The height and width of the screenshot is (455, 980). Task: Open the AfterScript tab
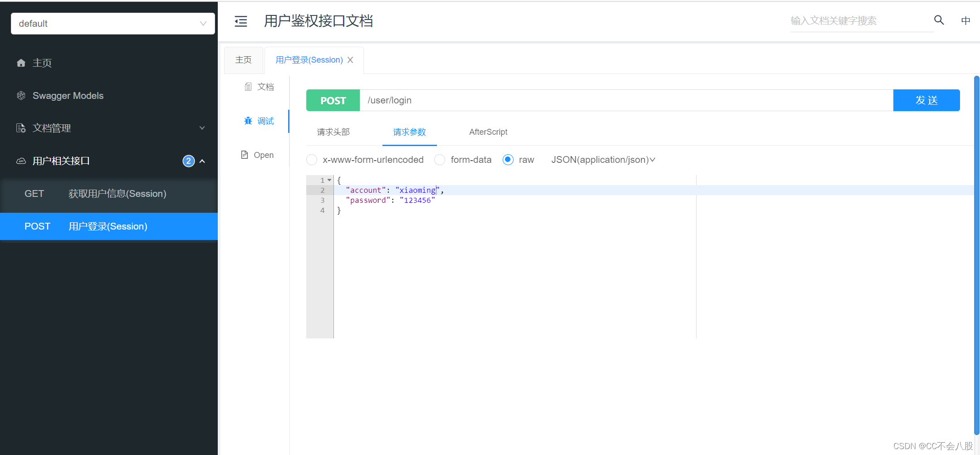coord(488,132)
